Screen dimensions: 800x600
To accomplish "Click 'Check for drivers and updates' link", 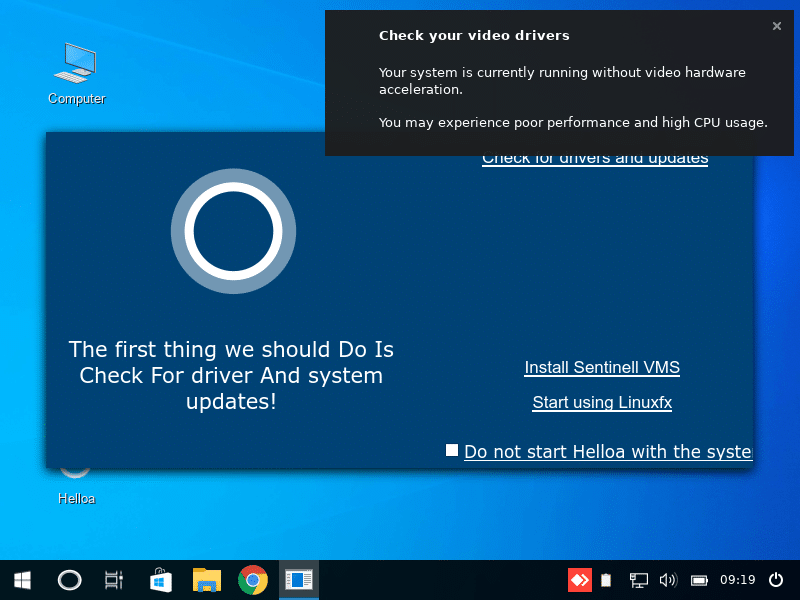I will 595,159.
